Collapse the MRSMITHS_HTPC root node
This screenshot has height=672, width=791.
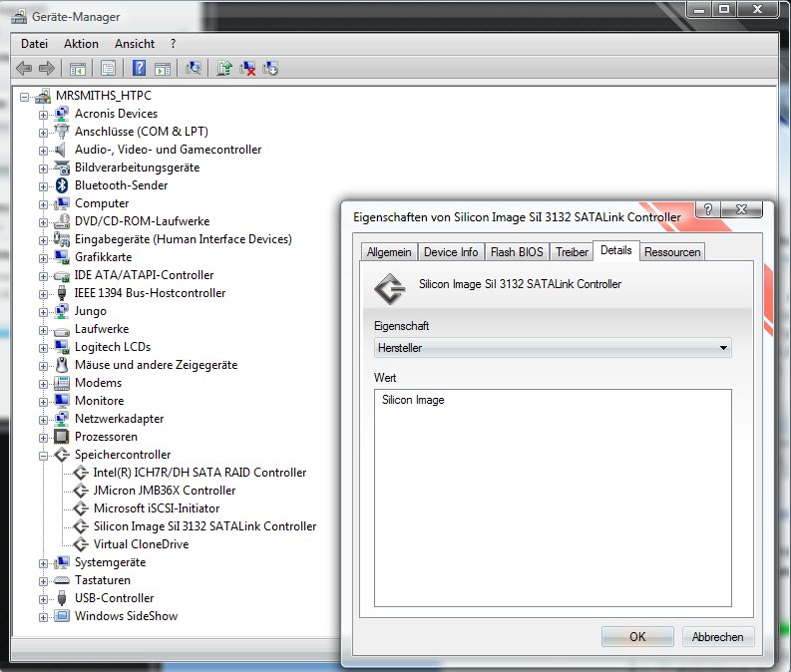click(x=24, y=97)
